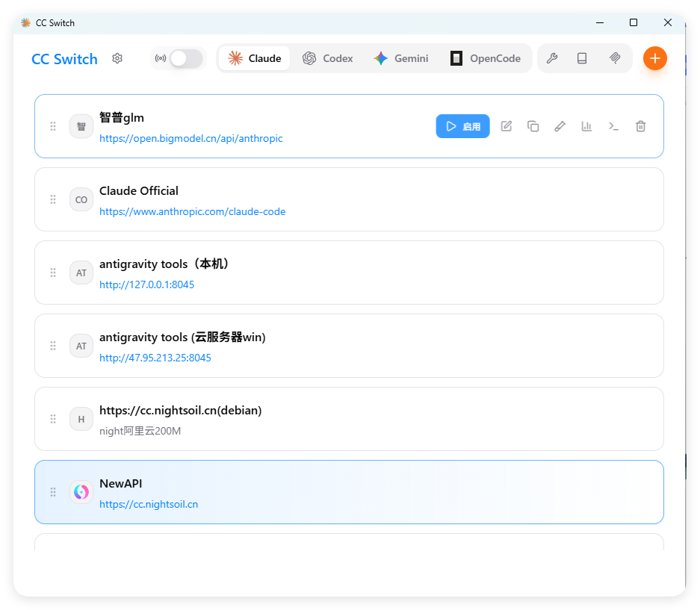700x610 pixels.
Task: Minimize the CC Switch window
Action: [x=600, y=22]
